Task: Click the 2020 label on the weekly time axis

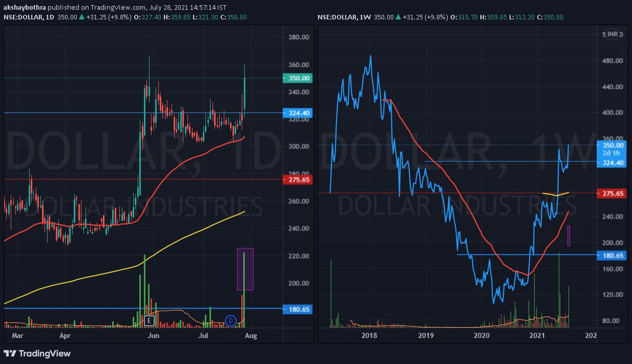Action: (482, 335)
